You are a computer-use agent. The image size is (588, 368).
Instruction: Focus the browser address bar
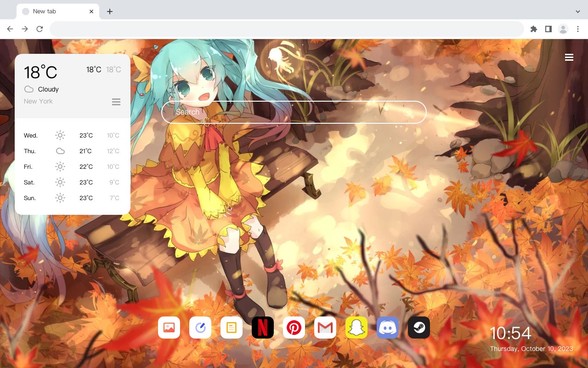(287, 29)
